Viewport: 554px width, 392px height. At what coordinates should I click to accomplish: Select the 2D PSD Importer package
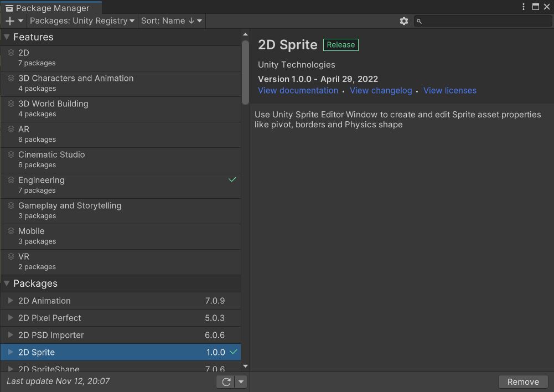(x=121, y=335)
